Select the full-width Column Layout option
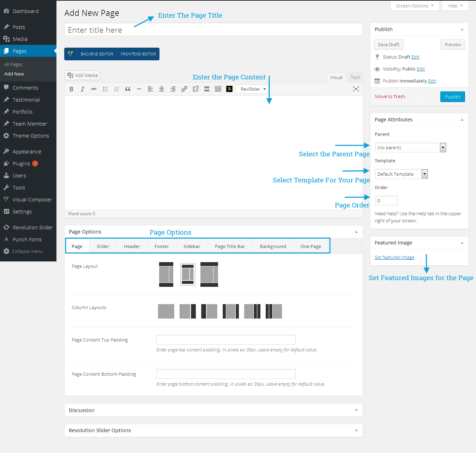 coord(166,311)
